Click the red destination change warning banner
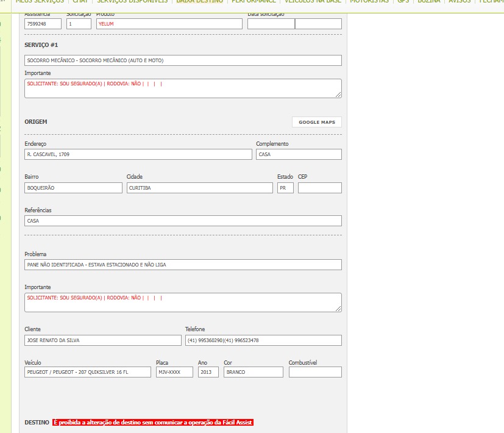Image resolution: width=504 pixels, height=433 pixels. (x=153, y=423)
